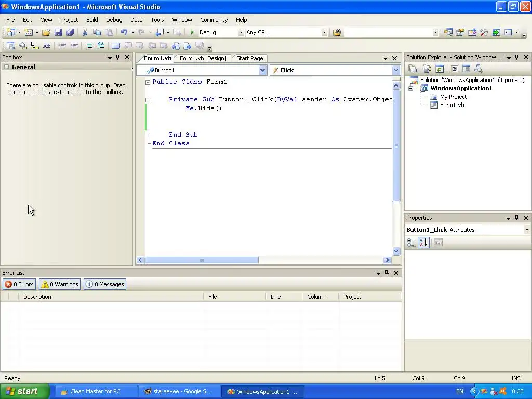Click the Toggle Bookmark icon
The width and height of the screenshot is (532, 399).
[116, 46]
